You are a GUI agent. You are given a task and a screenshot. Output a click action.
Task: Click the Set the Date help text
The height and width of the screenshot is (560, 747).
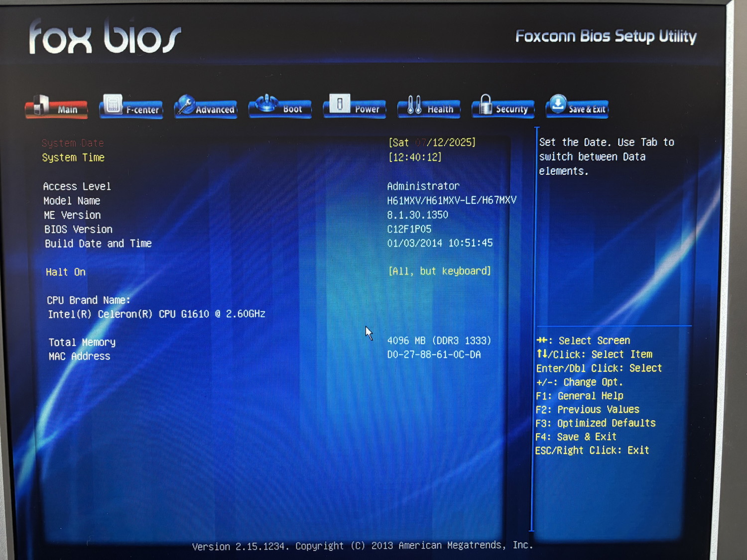[607, 157]
